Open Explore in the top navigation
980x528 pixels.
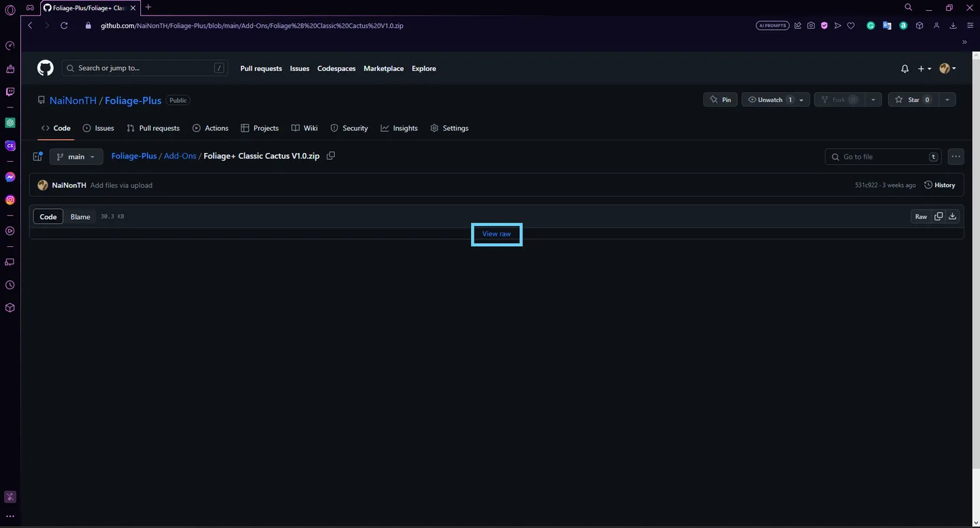[423, 69]
